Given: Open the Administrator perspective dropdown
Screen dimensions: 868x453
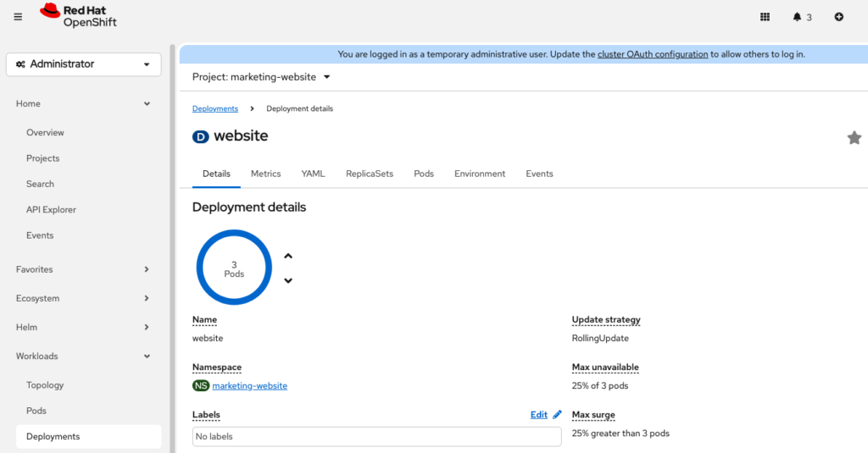Looking at the screenshot, I should (x=83, y=64).
